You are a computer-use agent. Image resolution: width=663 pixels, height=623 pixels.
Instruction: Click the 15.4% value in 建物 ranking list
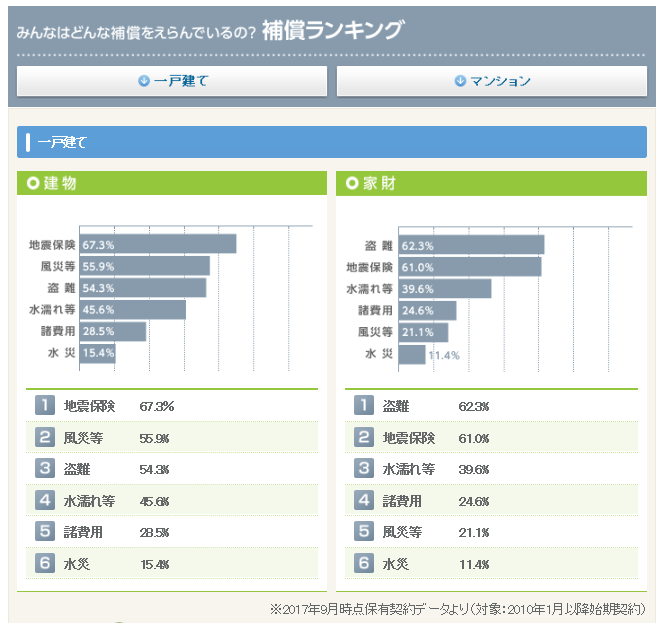(x=155, y=564)
